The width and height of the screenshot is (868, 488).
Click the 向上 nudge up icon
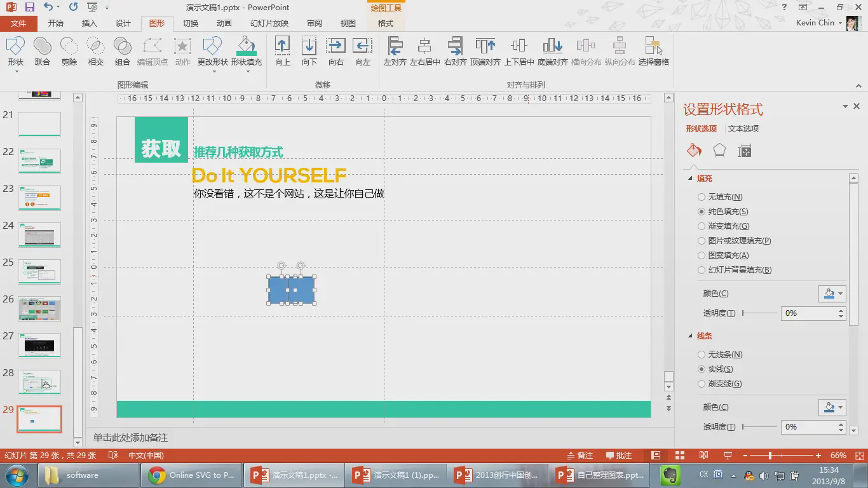[282, 51]
